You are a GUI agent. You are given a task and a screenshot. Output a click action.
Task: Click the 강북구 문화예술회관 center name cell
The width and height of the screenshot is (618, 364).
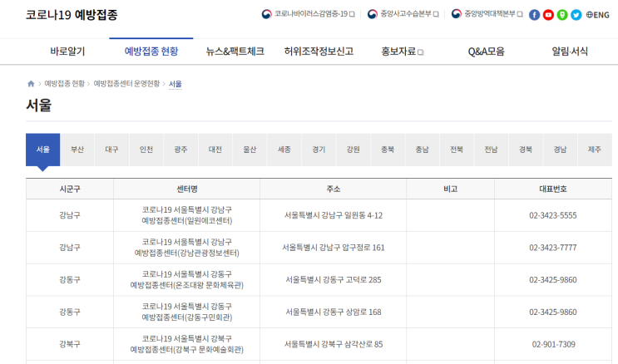[187, 344]
